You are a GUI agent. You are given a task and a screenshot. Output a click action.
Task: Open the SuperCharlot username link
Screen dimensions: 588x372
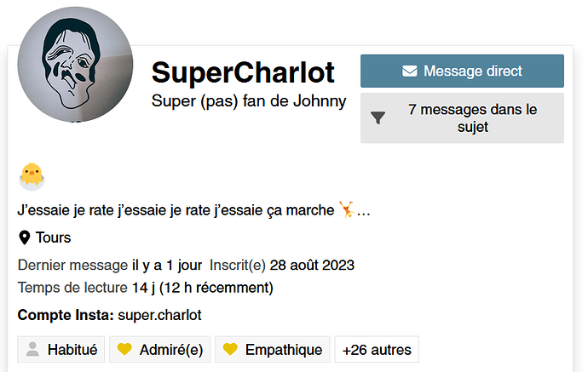243,72
